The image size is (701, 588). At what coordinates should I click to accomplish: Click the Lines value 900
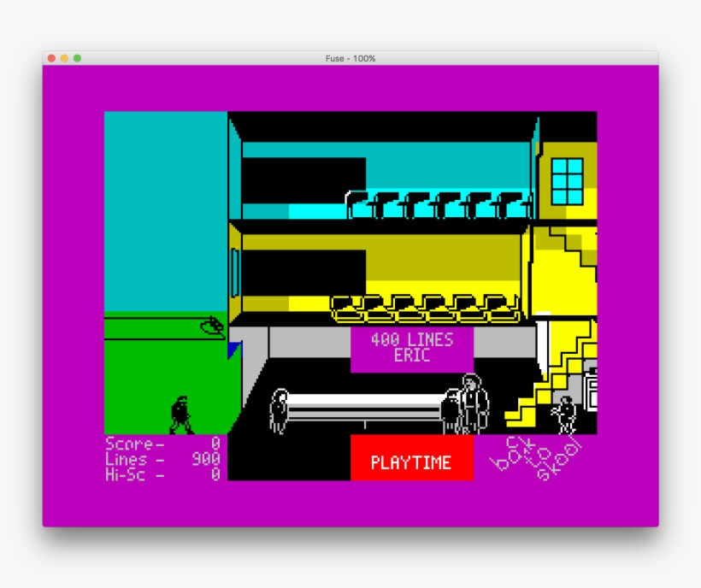point(206,459)
